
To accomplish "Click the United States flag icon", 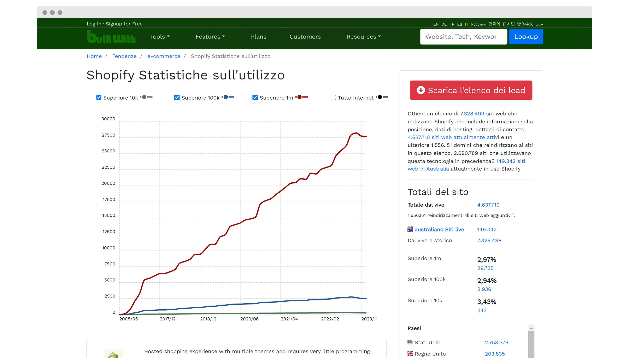I will pyautogui.click(x=410, y=342).
